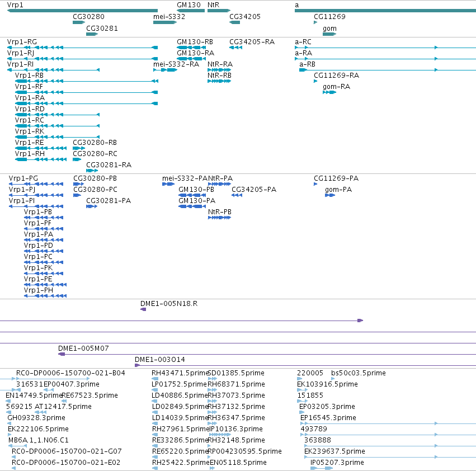The height and width of the screenshot is (471, 476).
Task: Select transcript Vrp1-RB
Action: pyautogui.click(x=87, y=81)
